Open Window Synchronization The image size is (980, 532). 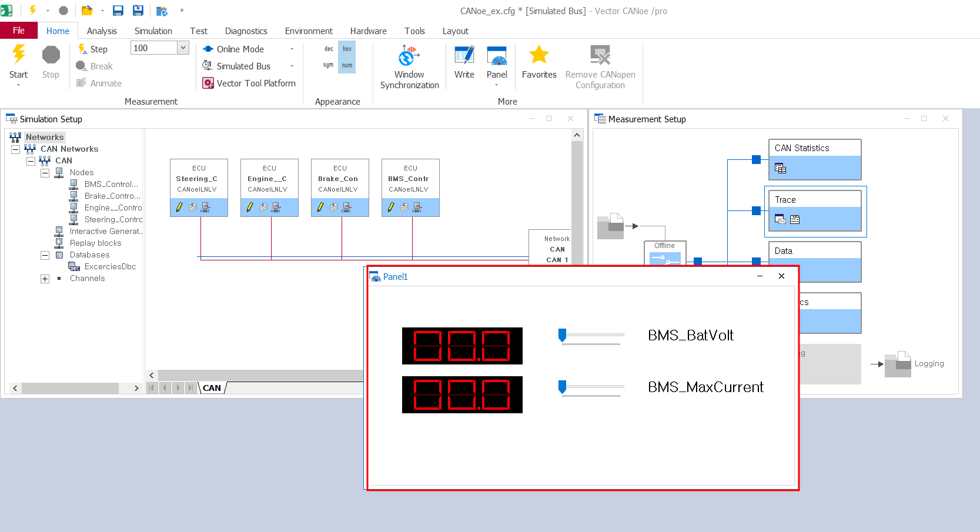click(x=409, y=67)
